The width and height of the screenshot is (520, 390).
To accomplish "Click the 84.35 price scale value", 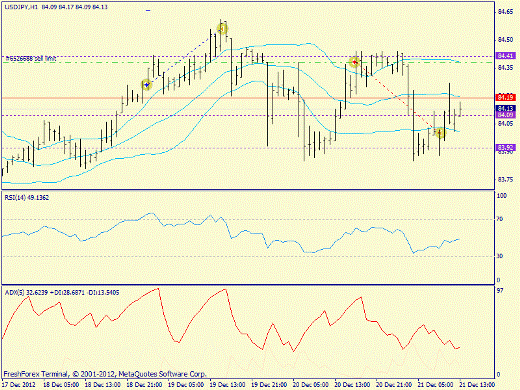I will [505, 68].
